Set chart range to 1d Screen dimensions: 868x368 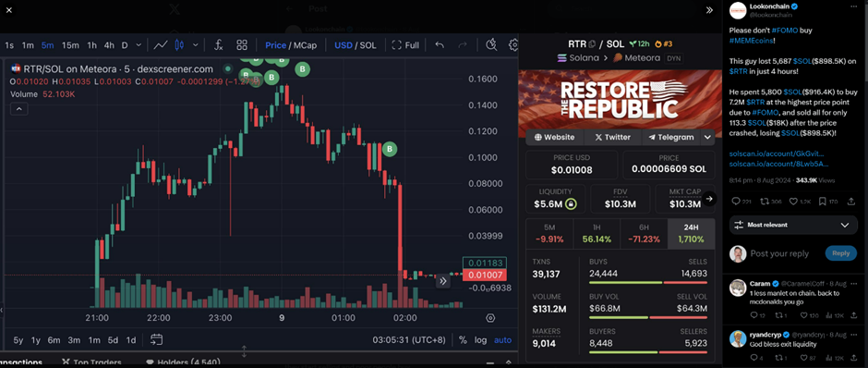point(131,340)
